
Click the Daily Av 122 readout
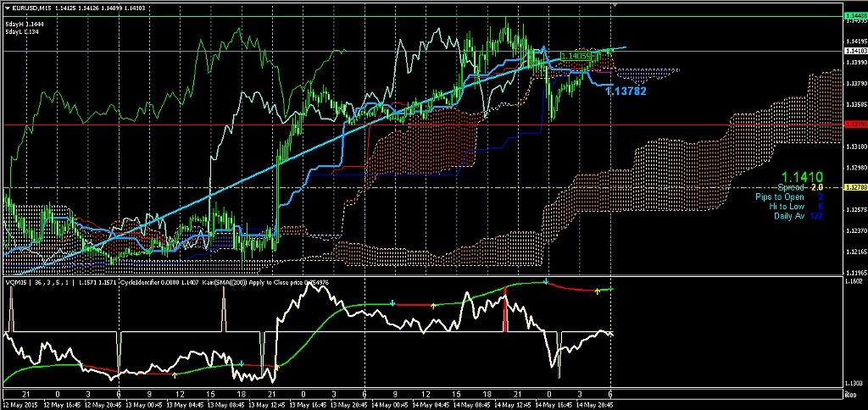798,216
